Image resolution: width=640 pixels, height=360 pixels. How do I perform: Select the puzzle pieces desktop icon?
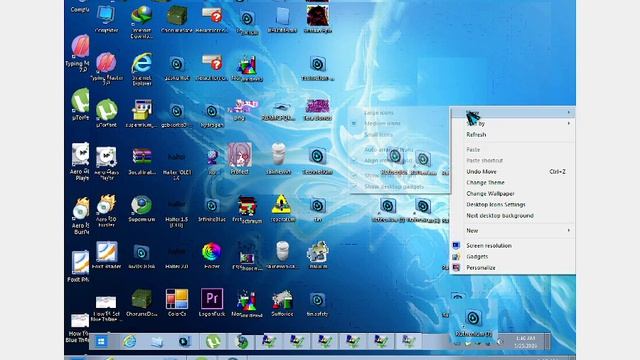click(318, 255)
